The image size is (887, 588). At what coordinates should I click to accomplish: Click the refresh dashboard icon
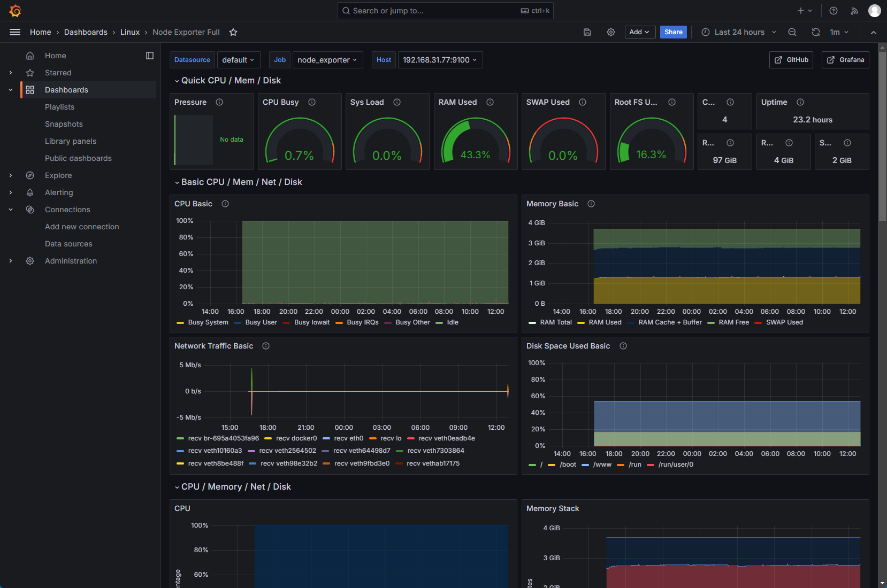point(816,32)
